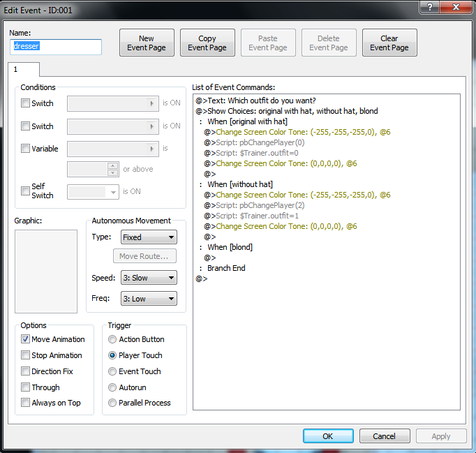The image size is (476, 453).
Task: Enable the first Switch condition checkbox
Action: 26,103
